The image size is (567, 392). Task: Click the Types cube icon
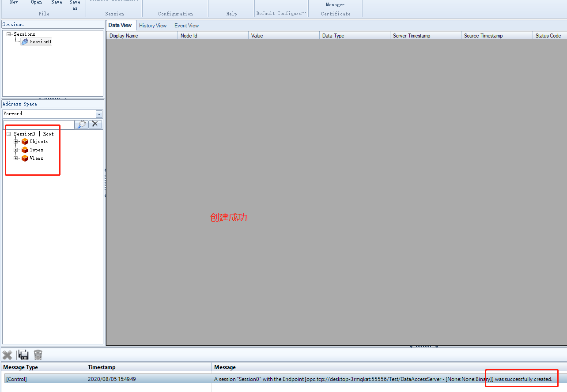(24, 150)
